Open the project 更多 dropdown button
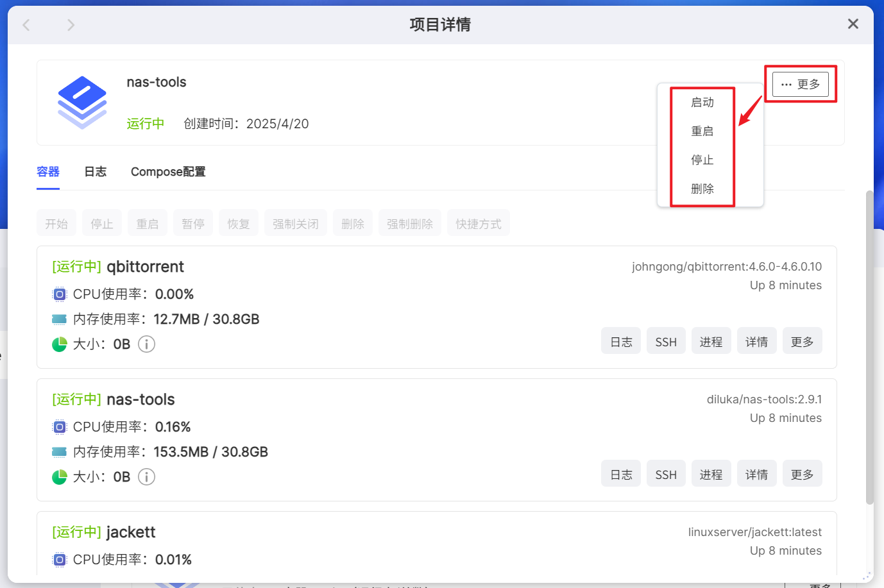Image resolution: width=884 pixels, height=588 pixels. pos(801,85)
